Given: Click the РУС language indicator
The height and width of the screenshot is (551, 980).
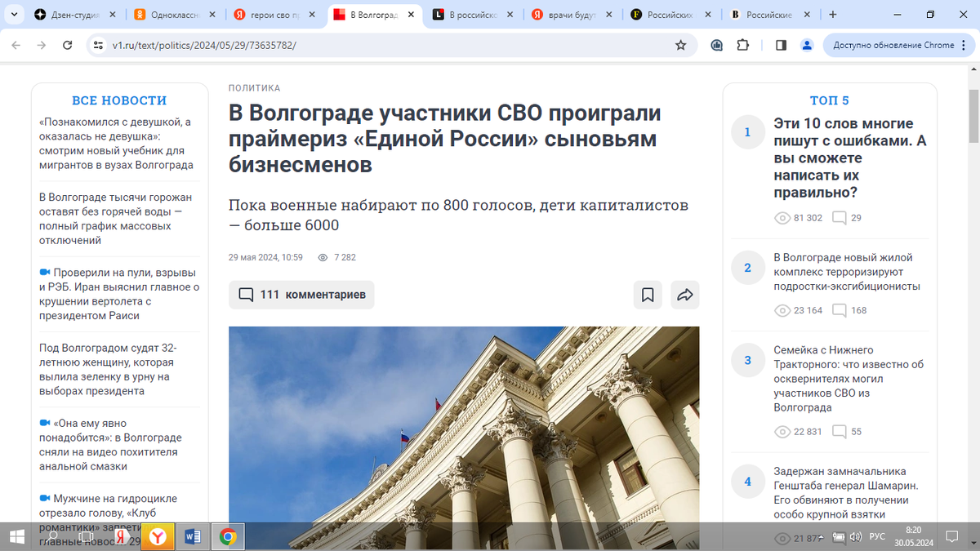Looking at the screenshot, I should click(x=877, y=536).
